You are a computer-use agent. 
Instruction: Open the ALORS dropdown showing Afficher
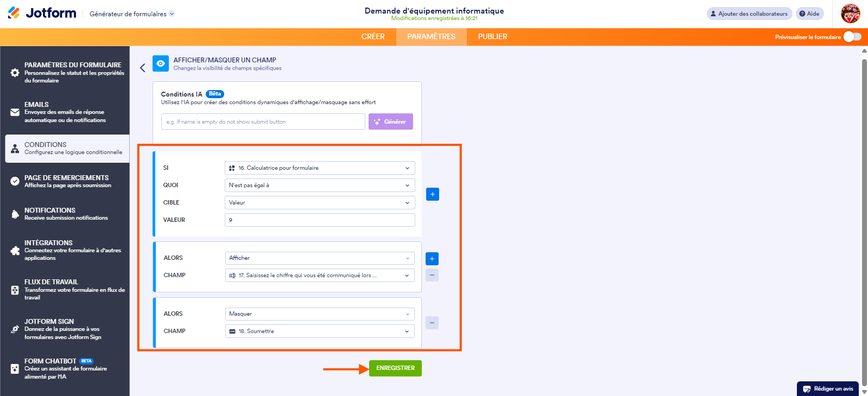point(320,258)
